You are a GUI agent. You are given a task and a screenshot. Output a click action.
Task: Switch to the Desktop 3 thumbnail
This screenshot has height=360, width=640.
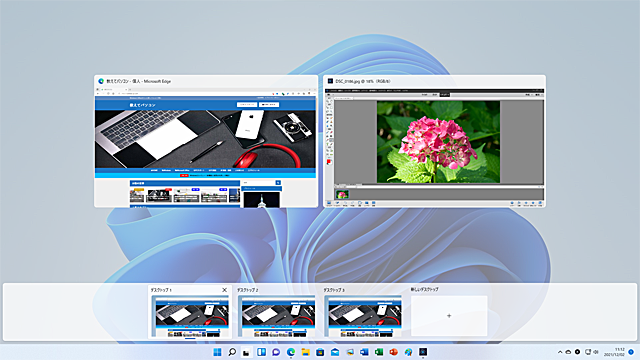363,316
